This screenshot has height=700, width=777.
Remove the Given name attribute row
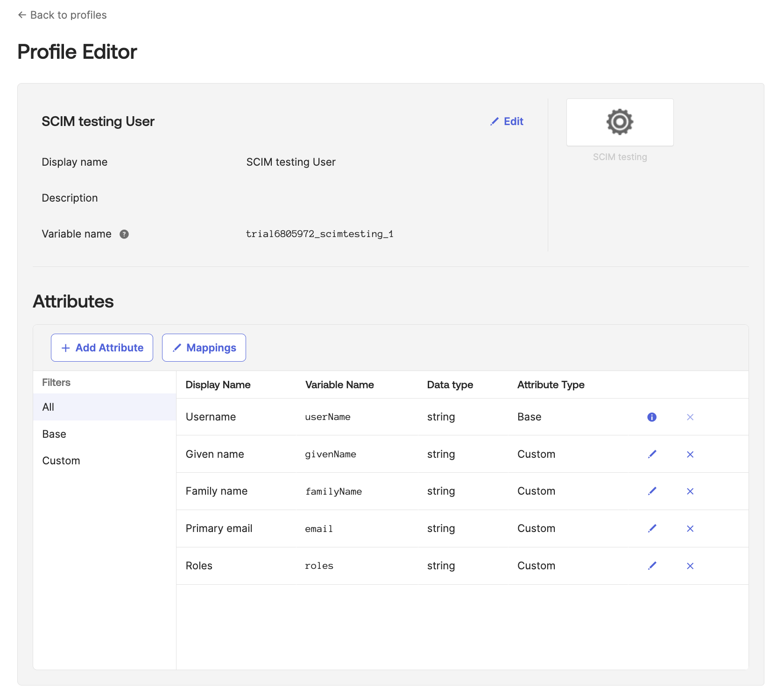(x=690, y=454)
